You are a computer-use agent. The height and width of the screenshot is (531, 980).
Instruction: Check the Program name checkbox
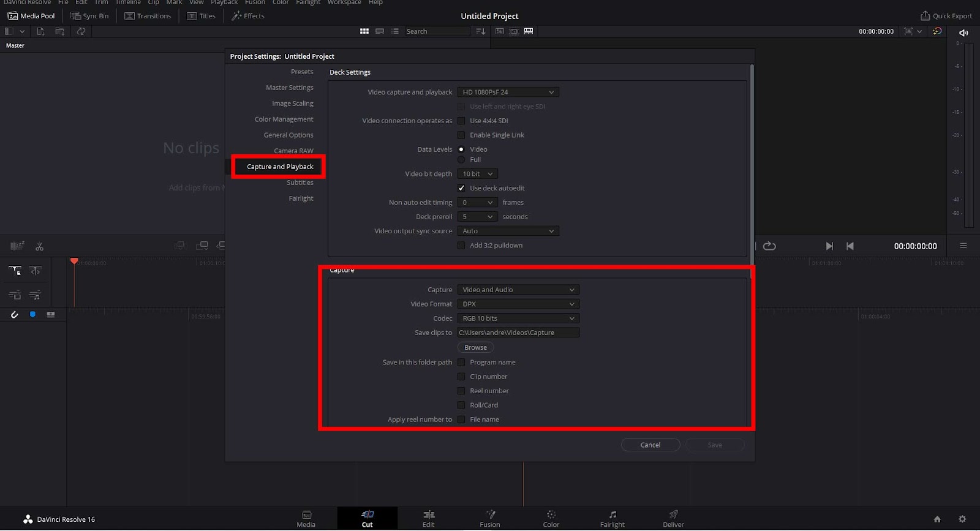pyautogui.click(x=461, y=363)
